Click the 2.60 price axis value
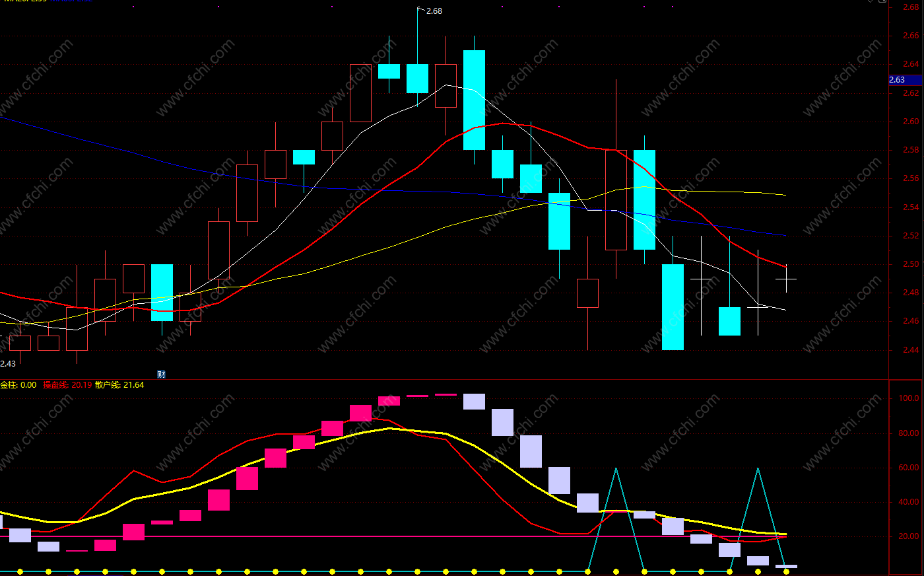 pyautogui.click(x=911, y=122)
